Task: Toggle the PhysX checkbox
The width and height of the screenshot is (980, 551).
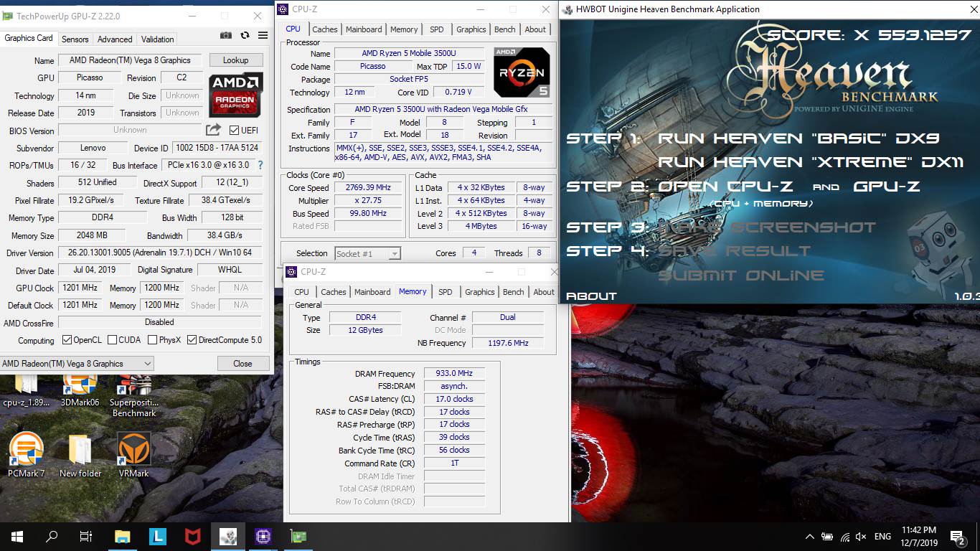Action: [x=152, y=340]
